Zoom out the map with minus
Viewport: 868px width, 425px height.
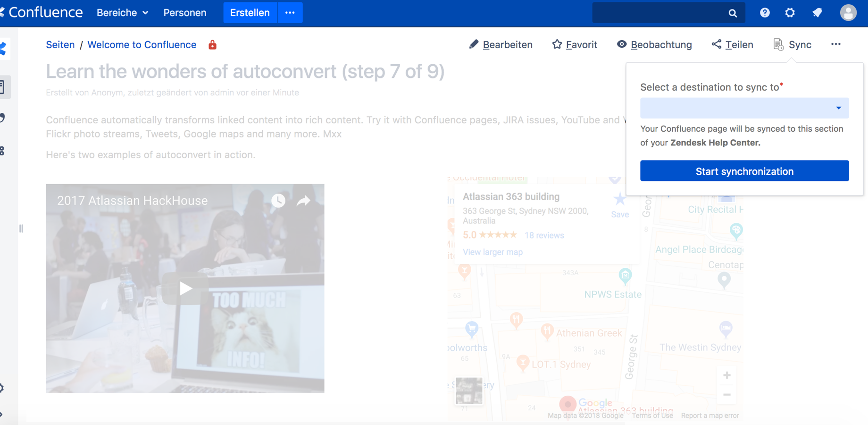coord(727,395)
